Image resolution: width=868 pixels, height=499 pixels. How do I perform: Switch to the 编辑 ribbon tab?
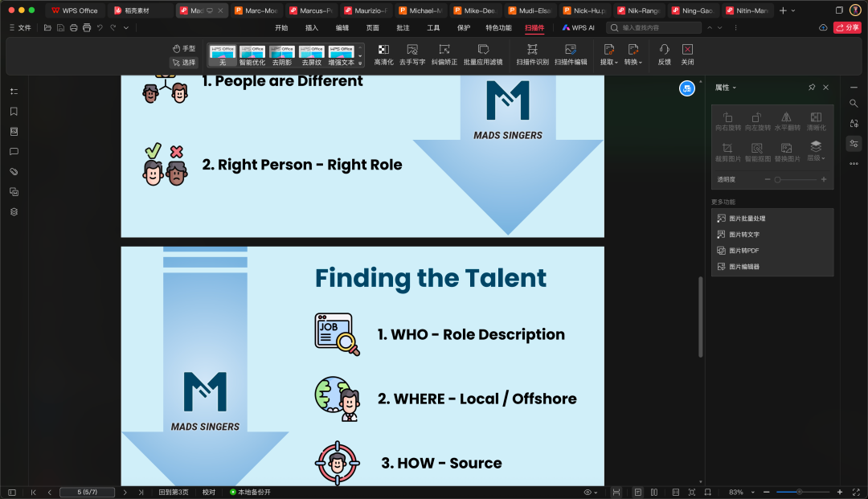click(342, 27)
